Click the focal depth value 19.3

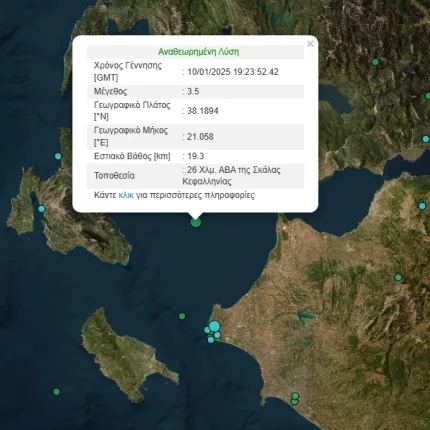[x=196, y=156]
